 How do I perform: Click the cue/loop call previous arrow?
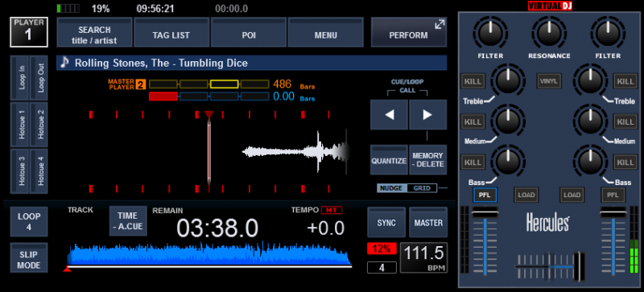[x=389, y=114]
